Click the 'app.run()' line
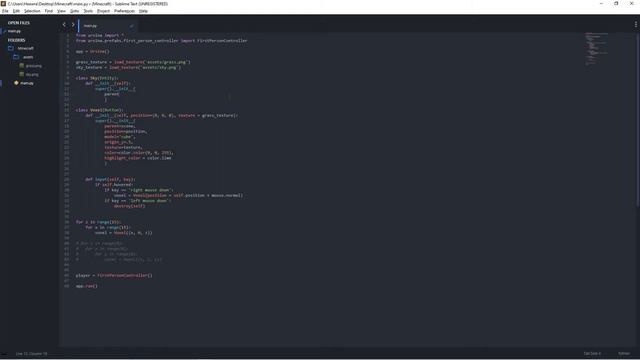 click(x=87, y=286)
